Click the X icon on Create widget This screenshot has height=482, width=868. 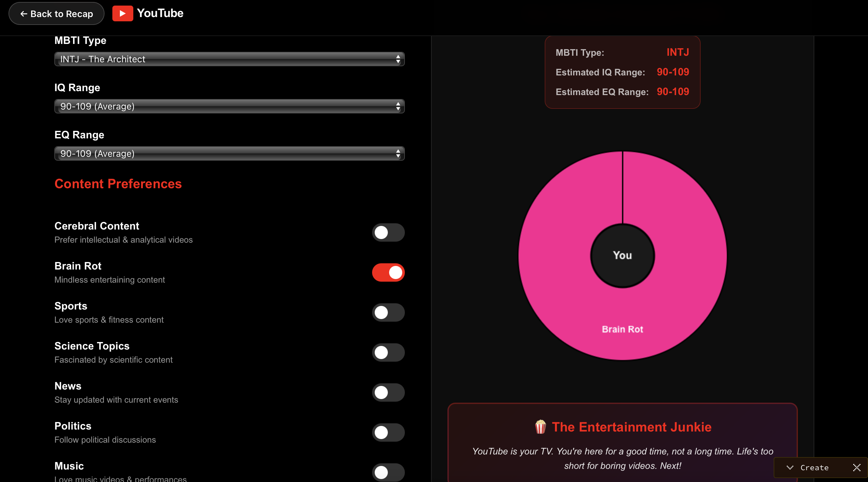click(857, 468)
